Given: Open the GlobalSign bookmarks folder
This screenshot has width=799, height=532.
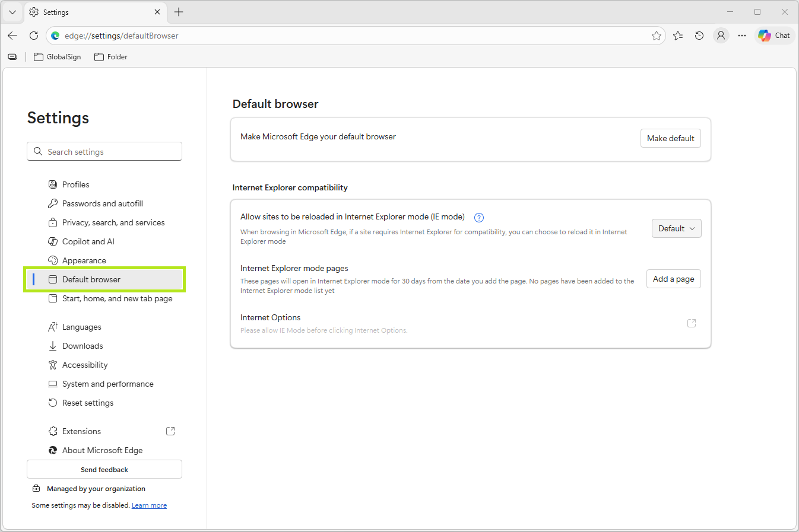Looking at the screenshot, I should (58, 57).
